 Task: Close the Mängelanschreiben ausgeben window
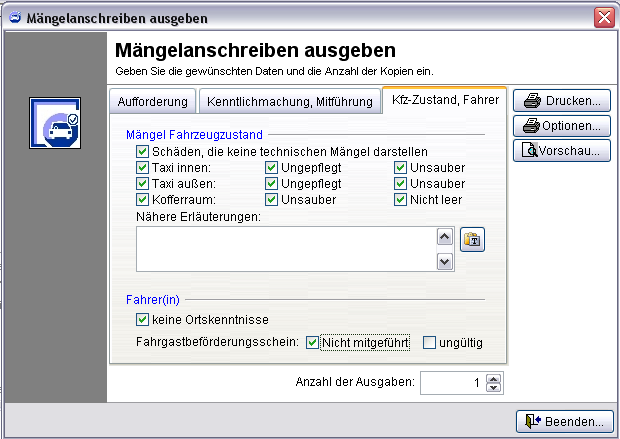pyautogui.click(x=603, y=17)
